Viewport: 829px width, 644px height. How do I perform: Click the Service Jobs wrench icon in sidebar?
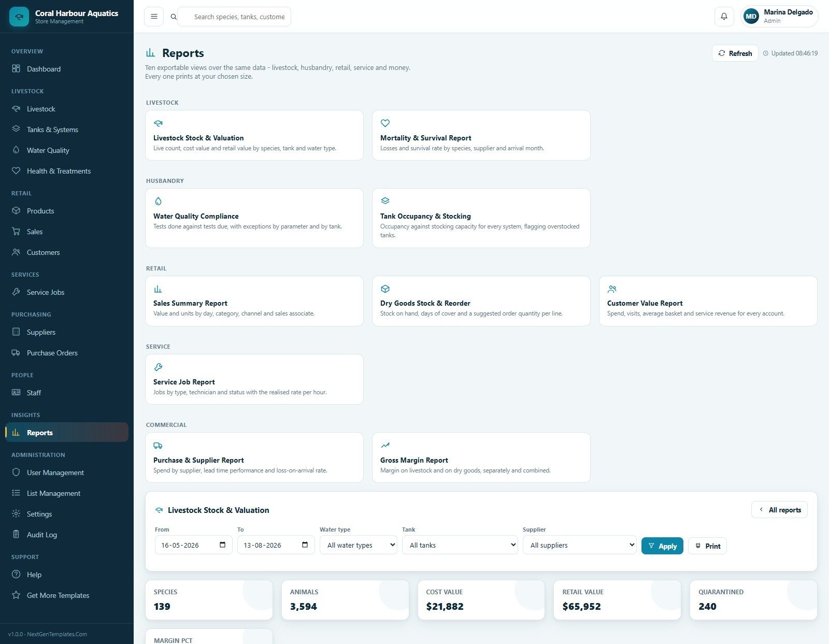16,292
